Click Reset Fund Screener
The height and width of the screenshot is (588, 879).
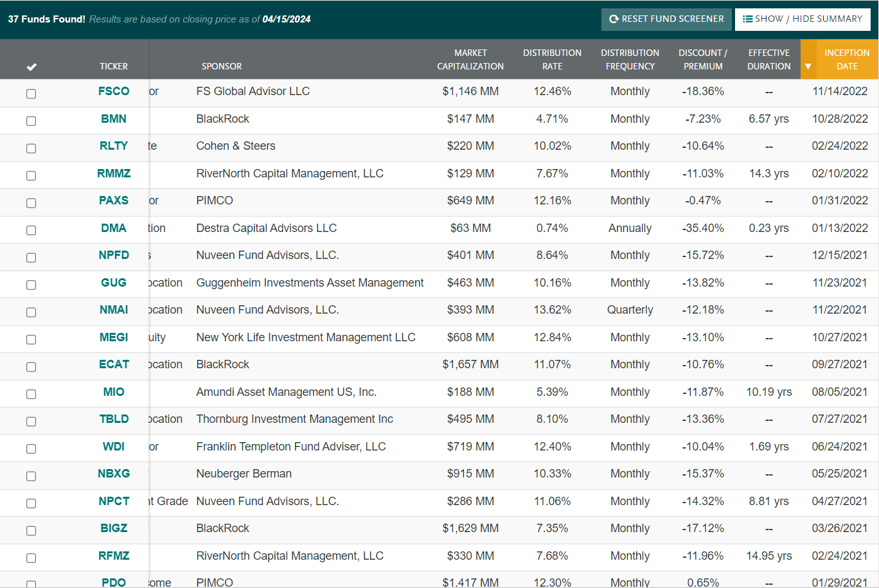(x=666, y=19)
